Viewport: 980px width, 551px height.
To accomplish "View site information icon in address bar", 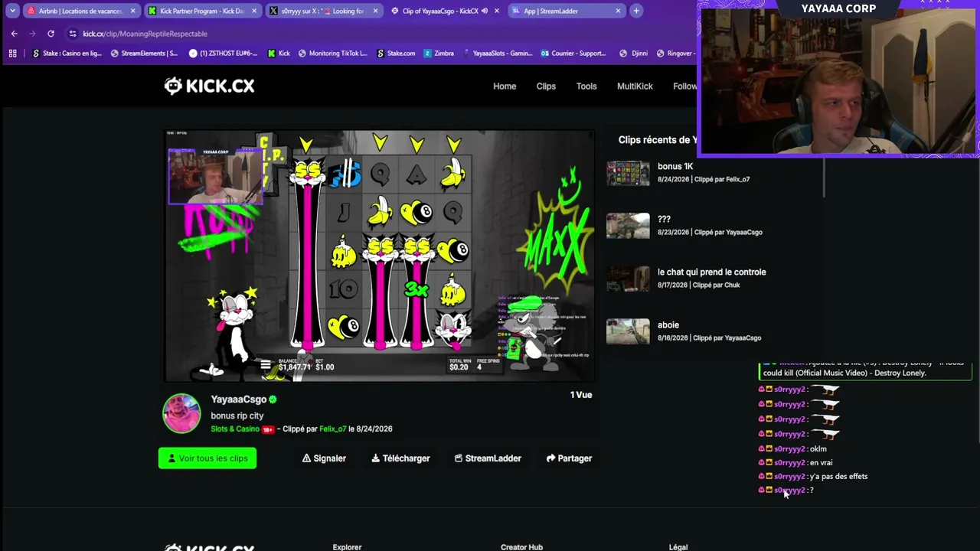I will tap(72, 34).
